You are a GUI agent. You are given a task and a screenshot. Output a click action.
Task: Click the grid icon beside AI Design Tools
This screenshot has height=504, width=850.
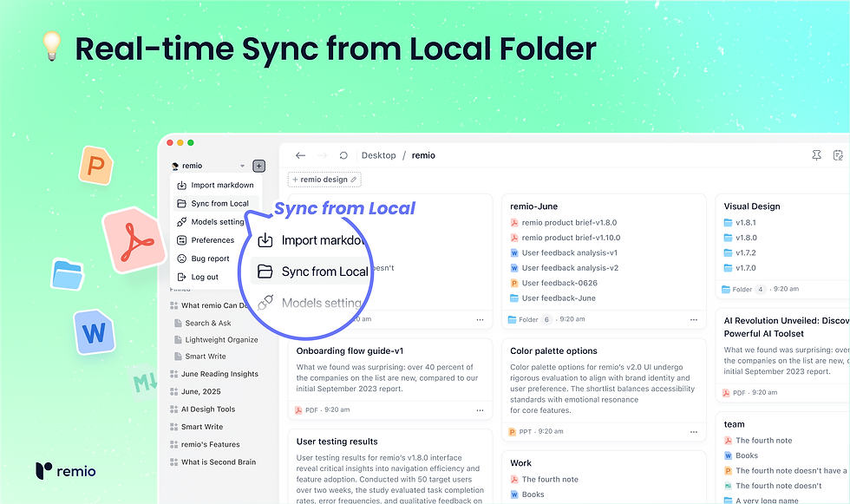174,409
